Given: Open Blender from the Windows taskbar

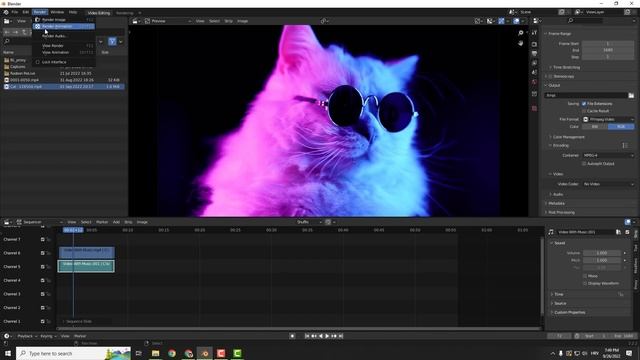Looking at the screenshot, I should [205, 353].
